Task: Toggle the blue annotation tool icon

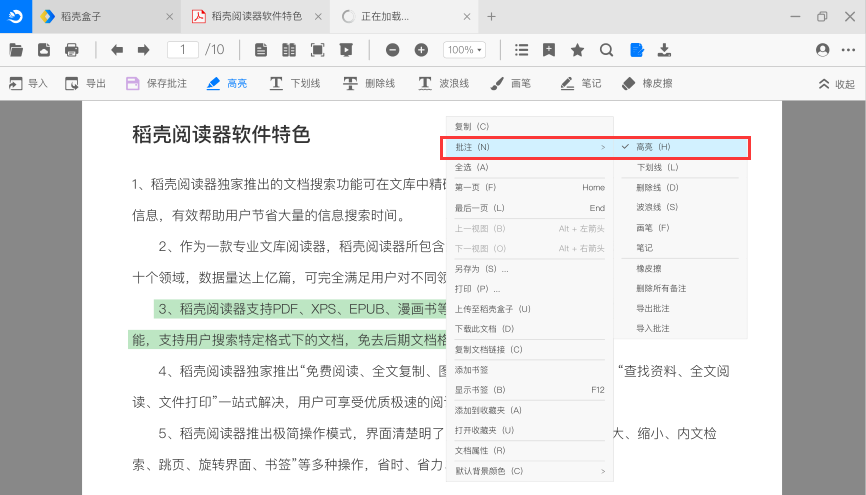Action: point(637,50)
